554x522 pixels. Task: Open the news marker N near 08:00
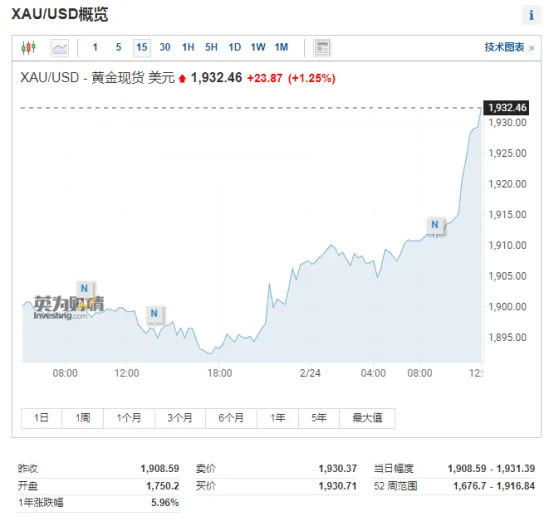click(84, 289)
